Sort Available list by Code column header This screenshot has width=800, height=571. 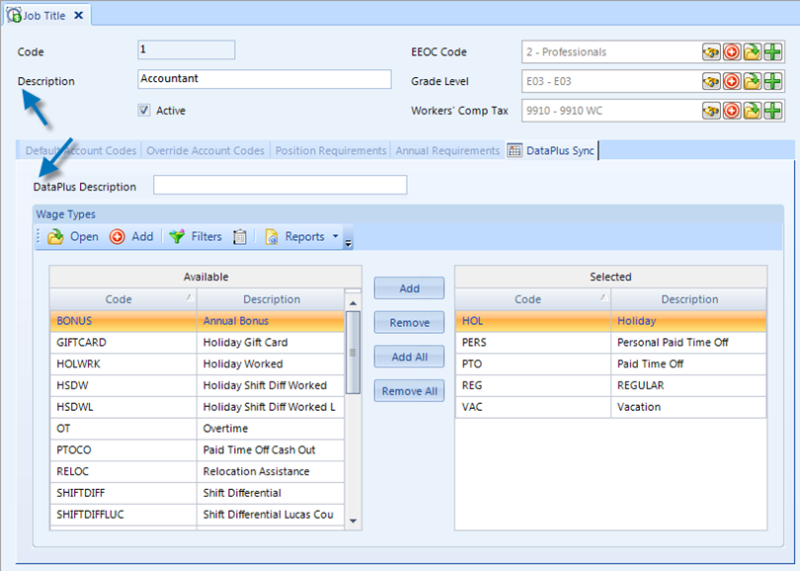tap(123, 299)
